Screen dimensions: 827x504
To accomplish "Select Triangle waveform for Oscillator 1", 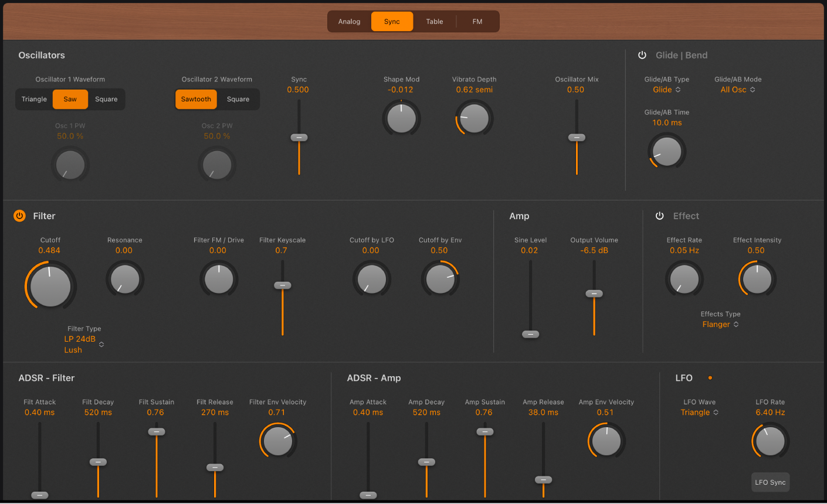I will tap(33, 99).
